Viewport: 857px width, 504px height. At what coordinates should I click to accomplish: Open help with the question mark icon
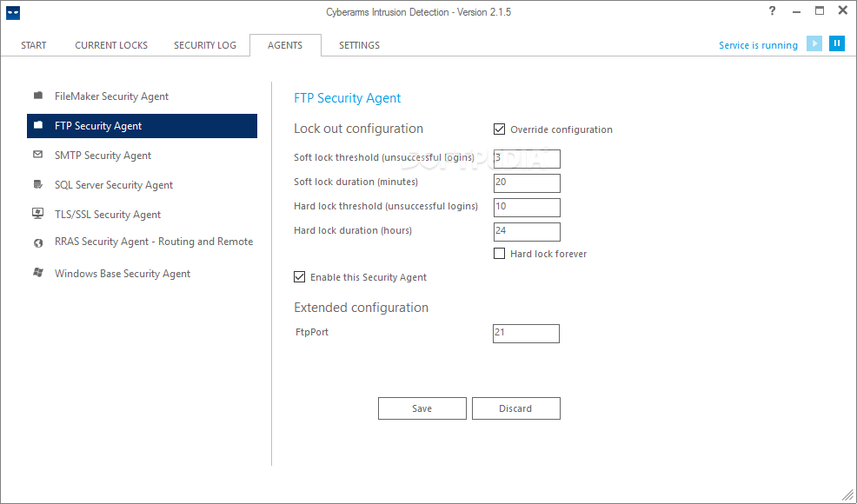coord(772,11)
